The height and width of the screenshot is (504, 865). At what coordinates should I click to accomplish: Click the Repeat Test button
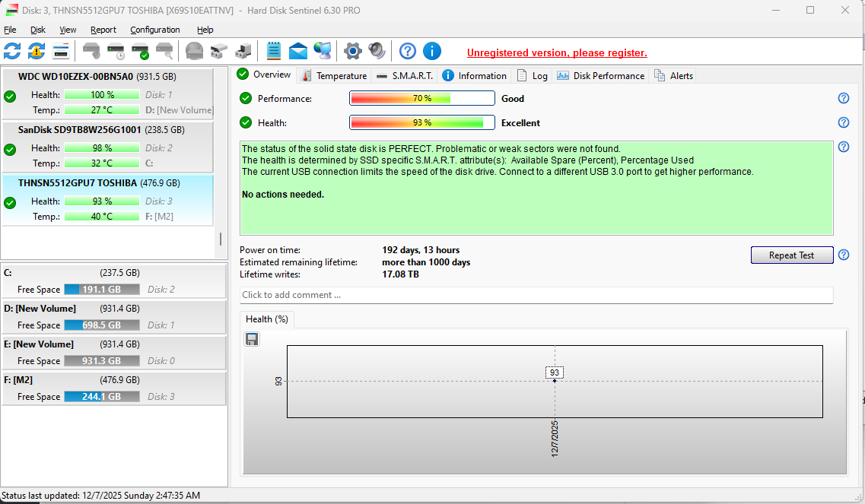tap(791, 255)
